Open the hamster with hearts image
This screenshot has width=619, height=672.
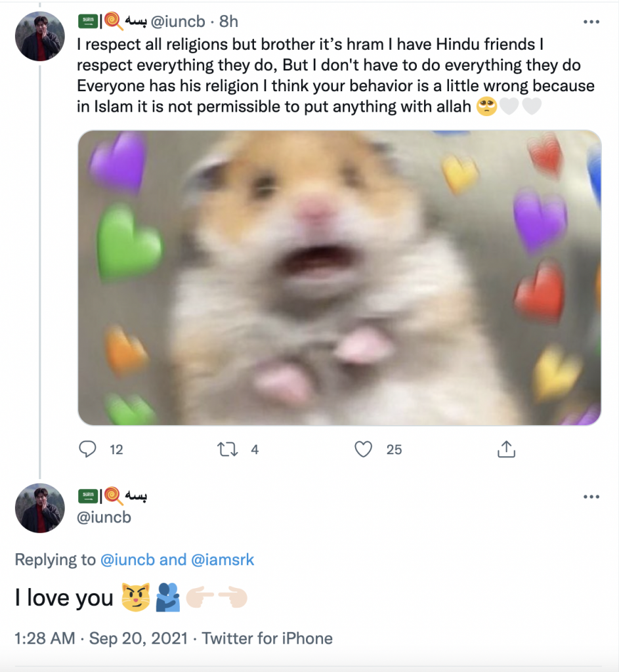pyautogui.click(x=339, y=278)
